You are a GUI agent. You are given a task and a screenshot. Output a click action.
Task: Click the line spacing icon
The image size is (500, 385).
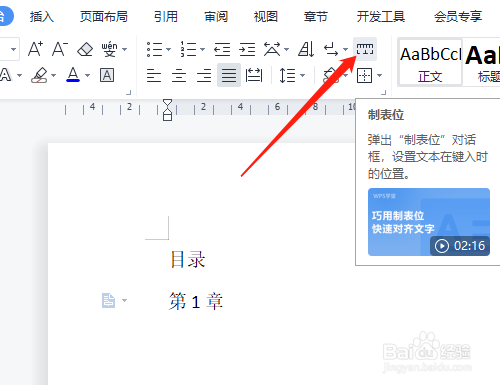click(x=287, y=75)
